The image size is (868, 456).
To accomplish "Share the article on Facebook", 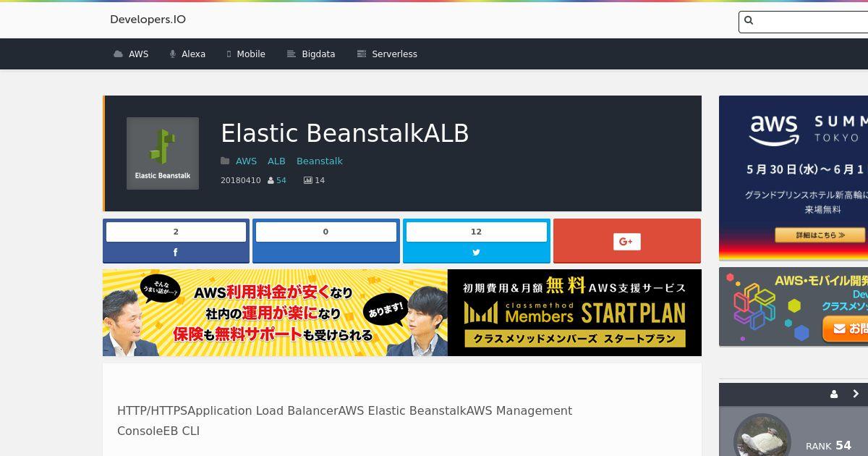I will (176, 253).
